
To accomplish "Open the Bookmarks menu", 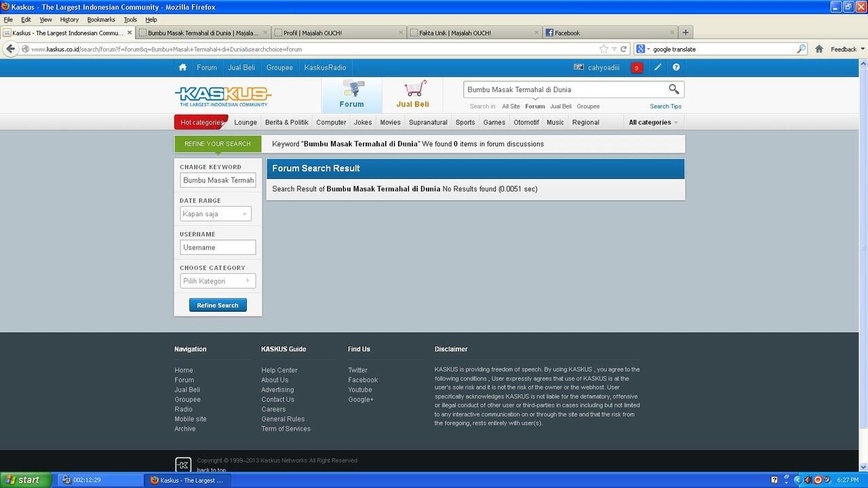I will click(x=101, y=20).
